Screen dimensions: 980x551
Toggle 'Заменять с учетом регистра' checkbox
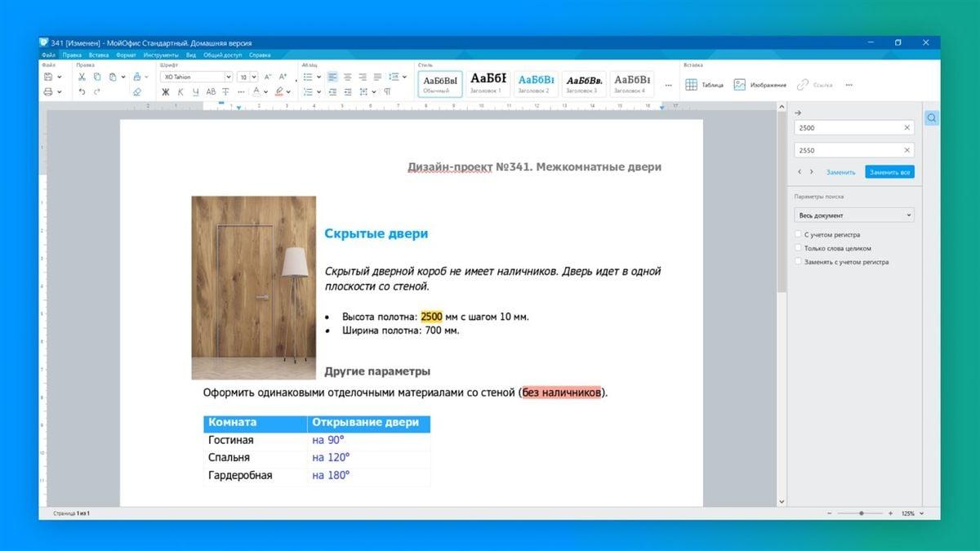(x=798, y=262)
